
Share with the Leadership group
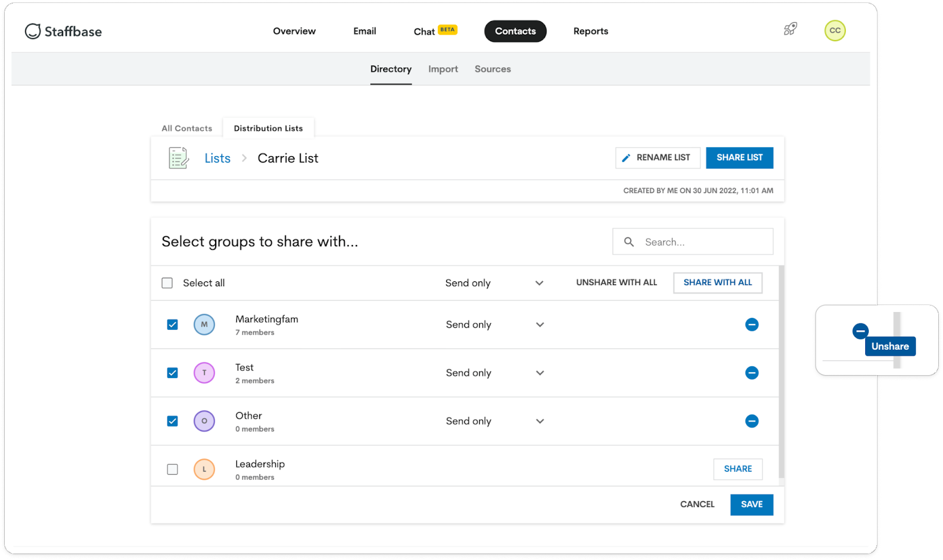click(738, 469)
